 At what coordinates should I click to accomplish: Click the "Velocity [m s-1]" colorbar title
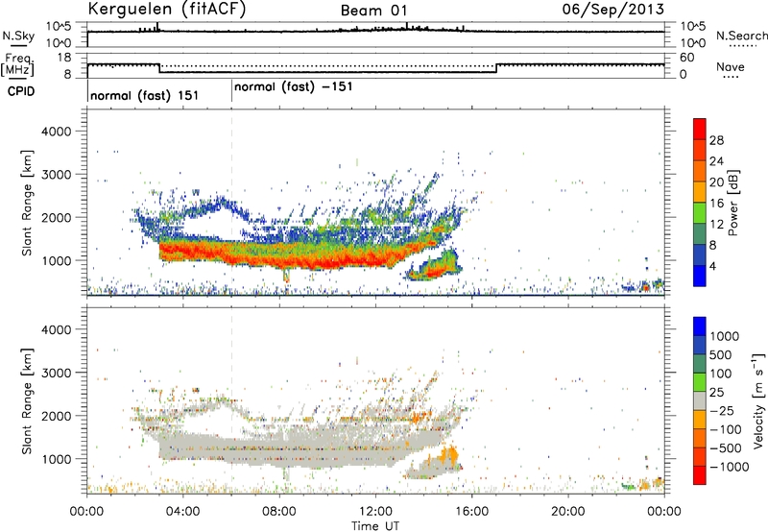(758, 400)
